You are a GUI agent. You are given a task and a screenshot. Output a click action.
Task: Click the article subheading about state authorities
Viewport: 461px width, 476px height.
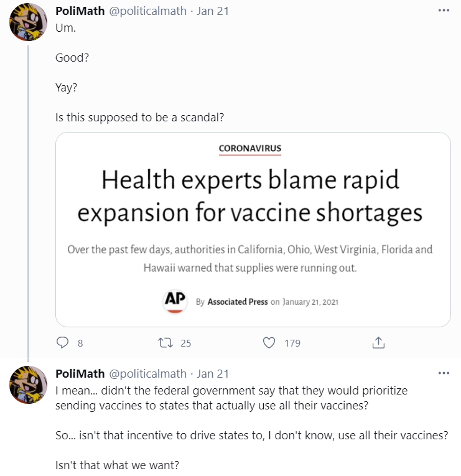pos(250,258)
